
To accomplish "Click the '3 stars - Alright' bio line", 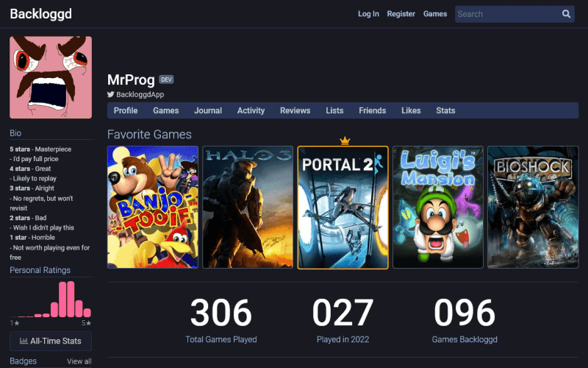I will point(32,188).
